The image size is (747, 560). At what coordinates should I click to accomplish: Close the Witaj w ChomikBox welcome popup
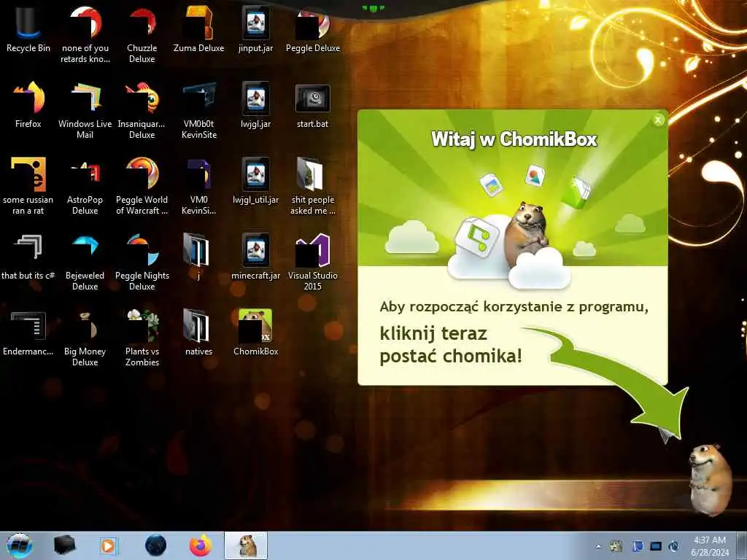(x=659, y=120)
